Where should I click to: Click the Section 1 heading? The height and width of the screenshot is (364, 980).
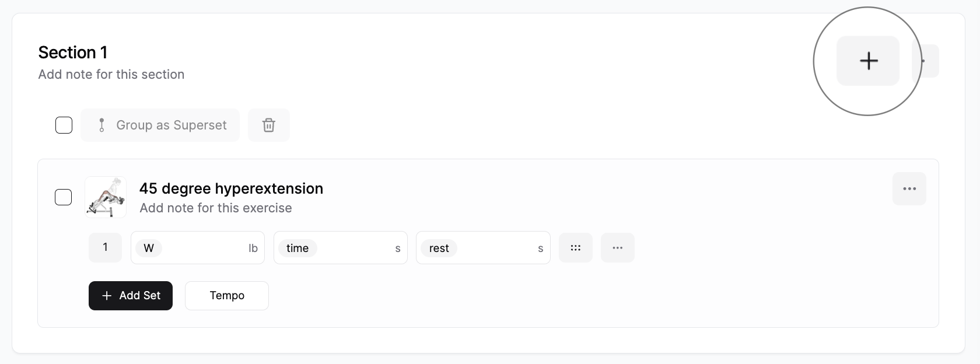coord(72,52)
